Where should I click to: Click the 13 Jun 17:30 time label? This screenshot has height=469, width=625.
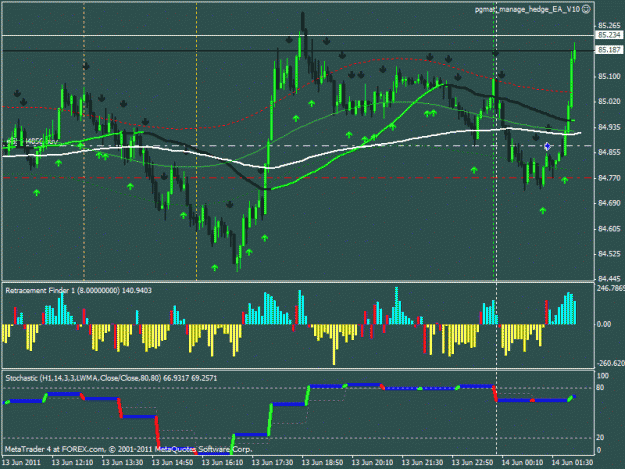[273, 463]
